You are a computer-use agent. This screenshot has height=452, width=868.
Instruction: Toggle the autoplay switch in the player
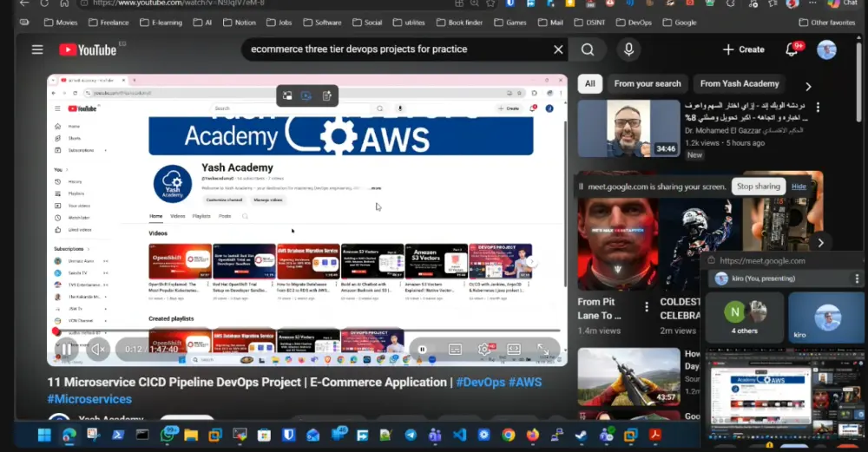(423, 349)
